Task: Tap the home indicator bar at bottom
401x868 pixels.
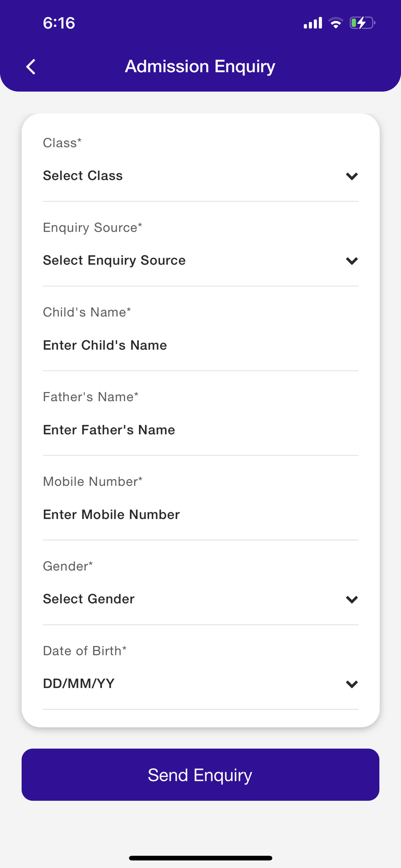Action: [200, 858]
